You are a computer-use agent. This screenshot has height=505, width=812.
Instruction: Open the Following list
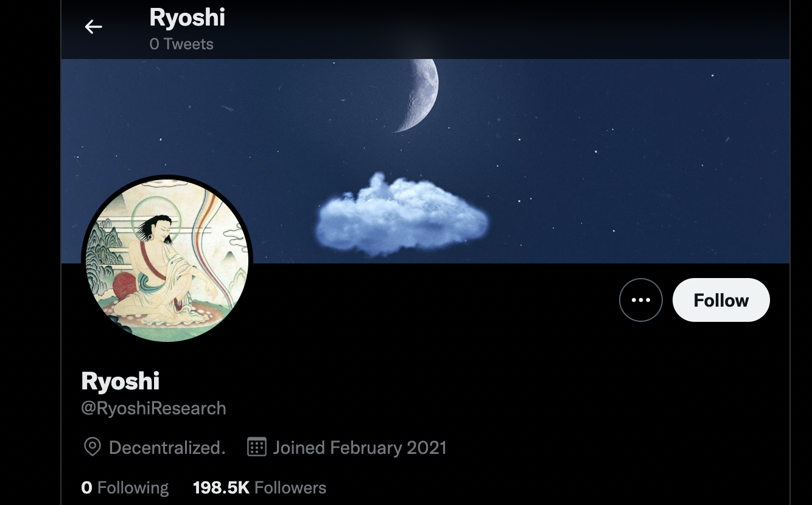pos(125,487)
